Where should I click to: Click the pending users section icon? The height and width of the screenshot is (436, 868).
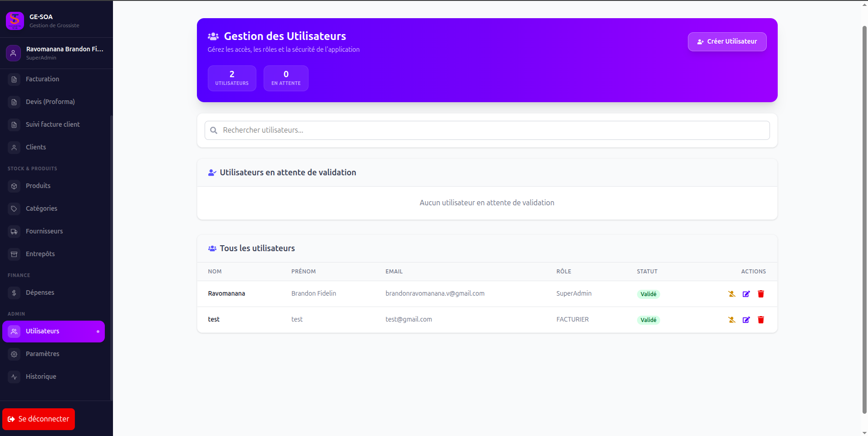[212, 173]
